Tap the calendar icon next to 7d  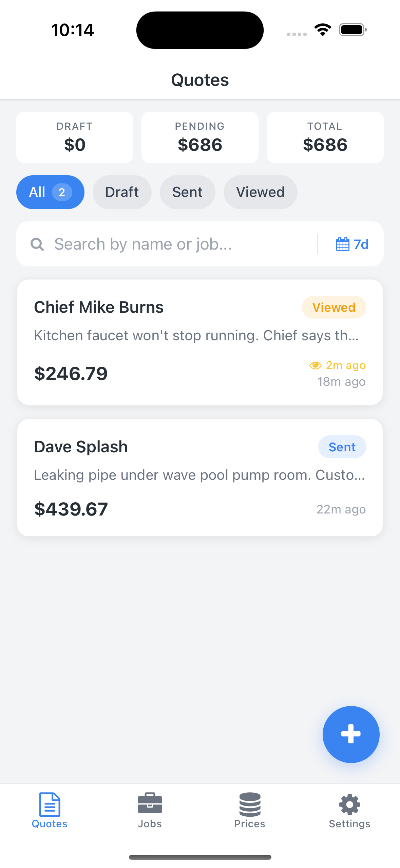click(342, 244)
